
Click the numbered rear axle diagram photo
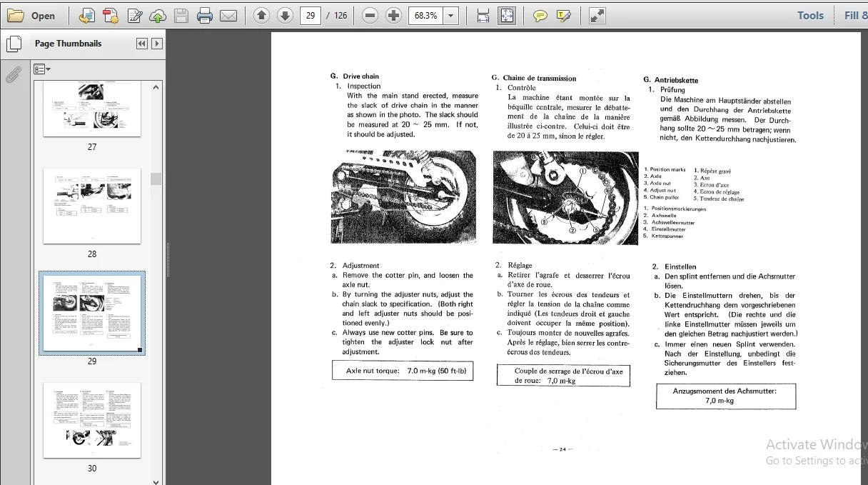coord(565,198)
